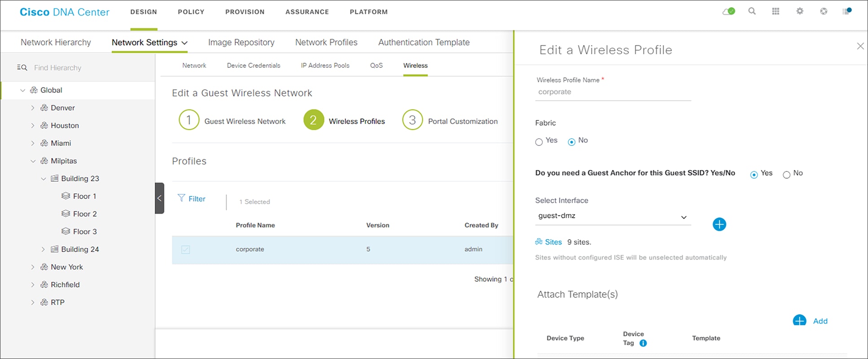The width and height of the screenshot is (868, 359).
Task: Switch to IP Address Pools sub-tab
Action: tap(325, 66)
